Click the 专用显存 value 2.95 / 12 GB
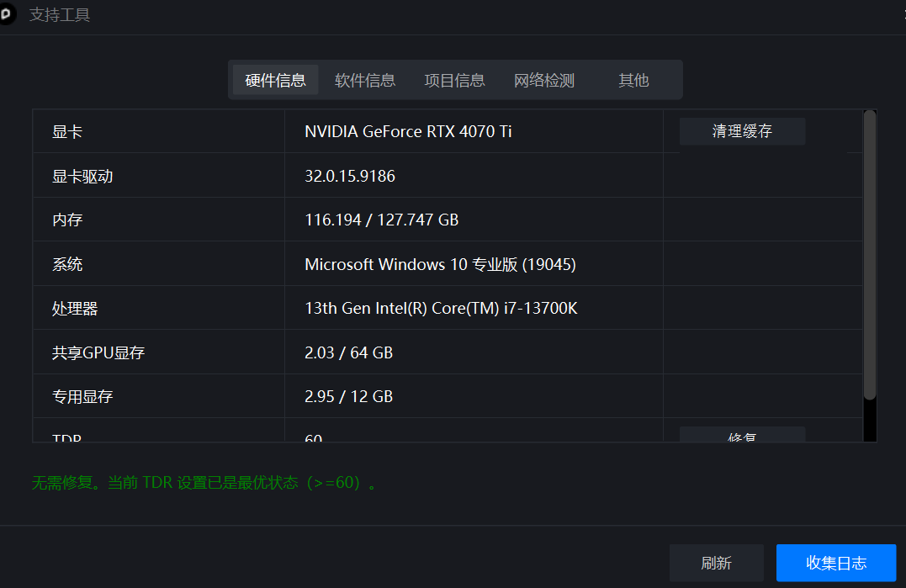Screen dimensions: 906x588 [348, 396]
